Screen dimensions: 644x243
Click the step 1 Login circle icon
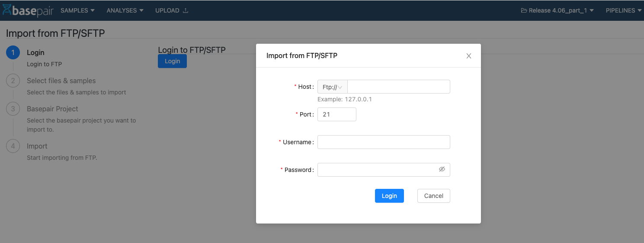click(x=13, y=53)
